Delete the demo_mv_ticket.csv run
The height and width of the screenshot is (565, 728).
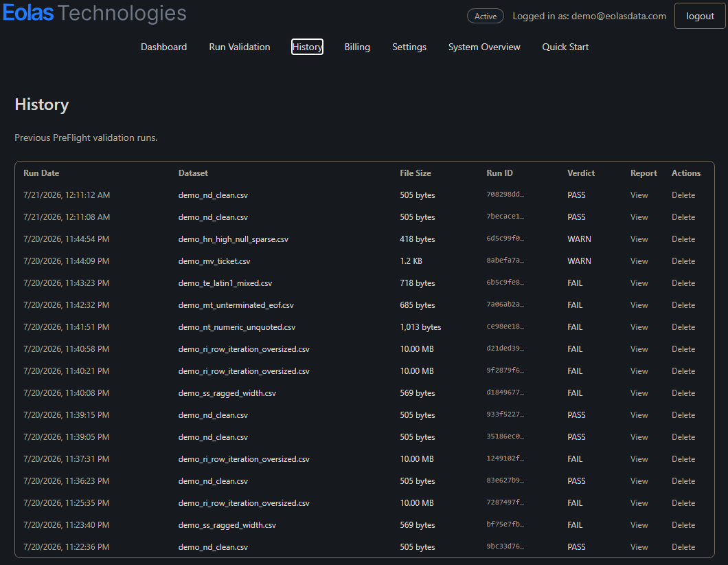683,261
